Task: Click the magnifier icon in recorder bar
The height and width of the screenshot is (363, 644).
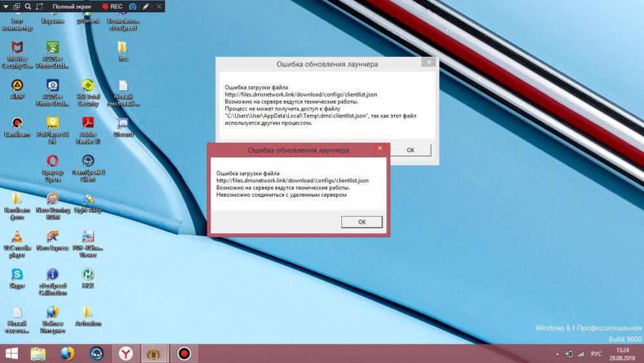Action: (28, 6)
